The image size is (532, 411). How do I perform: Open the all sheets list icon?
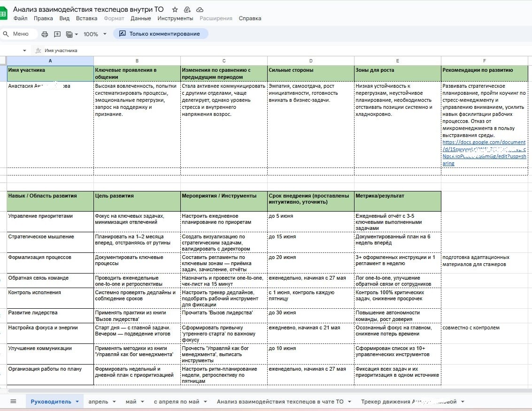click(x=13, y=402)
